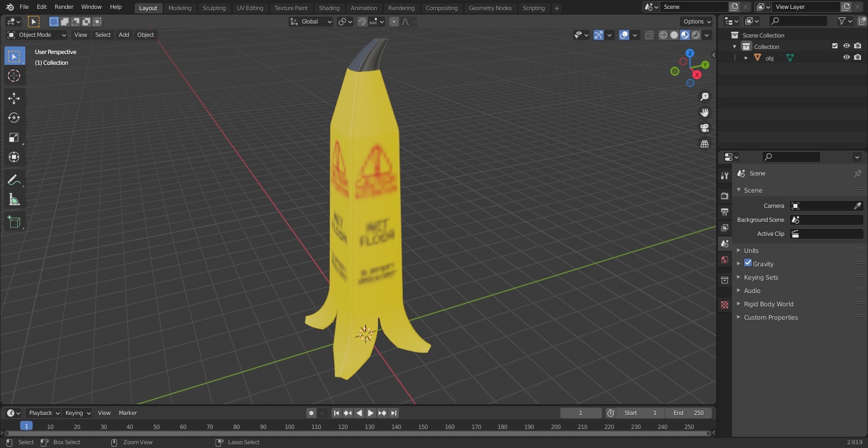Screen dimensions: 868x448
Task: Click the properties editor search field
Action: coord(791,157)
